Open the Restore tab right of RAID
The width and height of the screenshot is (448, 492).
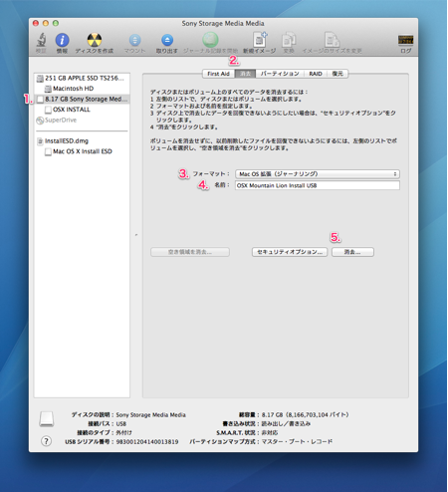click(x=337, y=74)
